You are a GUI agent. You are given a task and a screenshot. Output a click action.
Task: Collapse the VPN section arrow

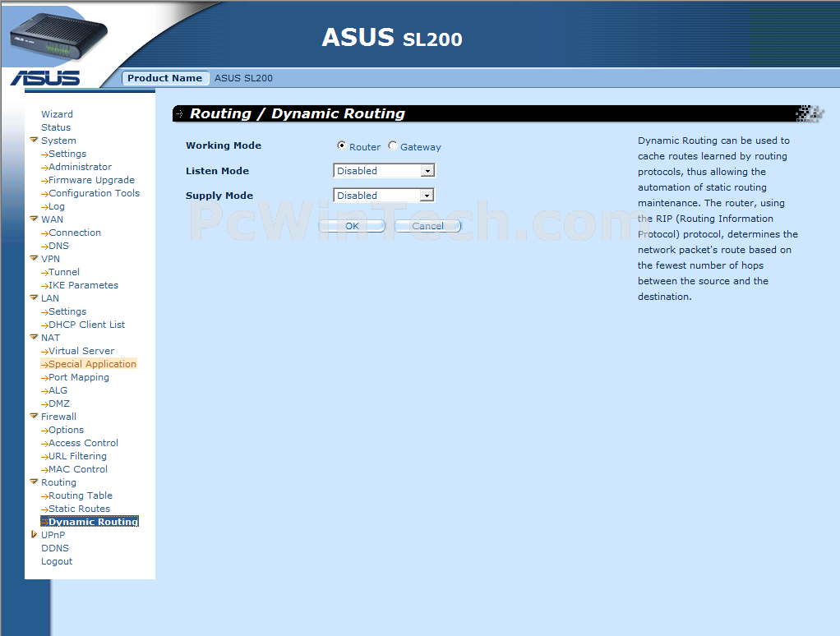click(34, 259)
